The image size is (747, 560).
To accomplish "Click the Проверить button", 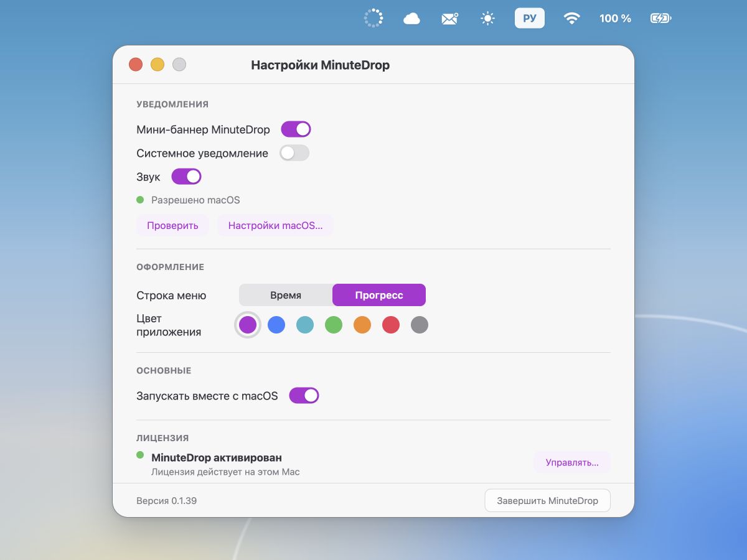I will 172,225.
